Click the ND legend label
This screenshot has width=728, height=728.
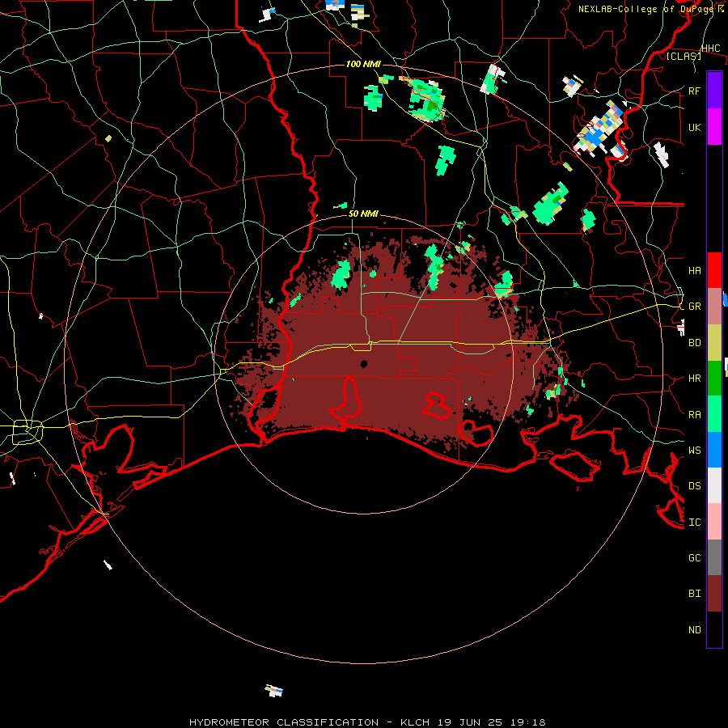click(694, 630)
